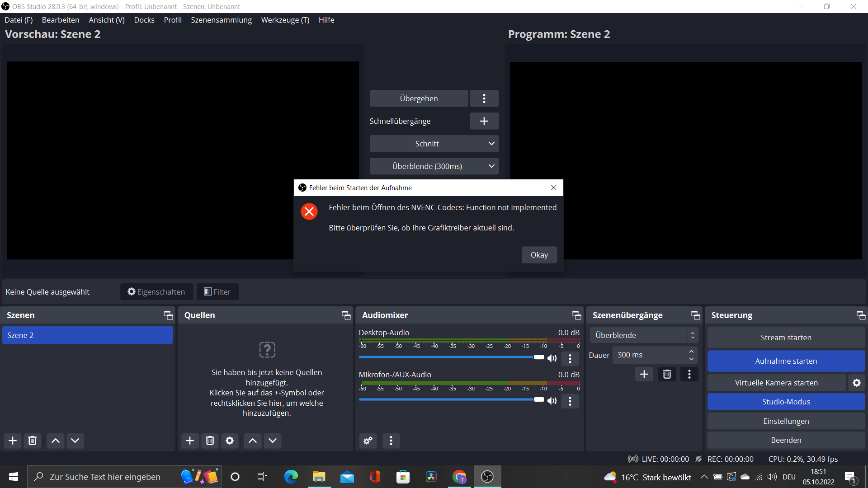Click the taskbar search box
This screenshot has width=868, height=488.
tap(124, 477)
